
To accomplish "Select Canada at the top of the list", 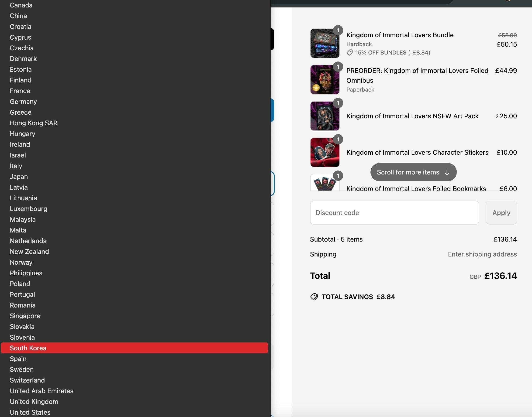I will (x=135, y=5).
